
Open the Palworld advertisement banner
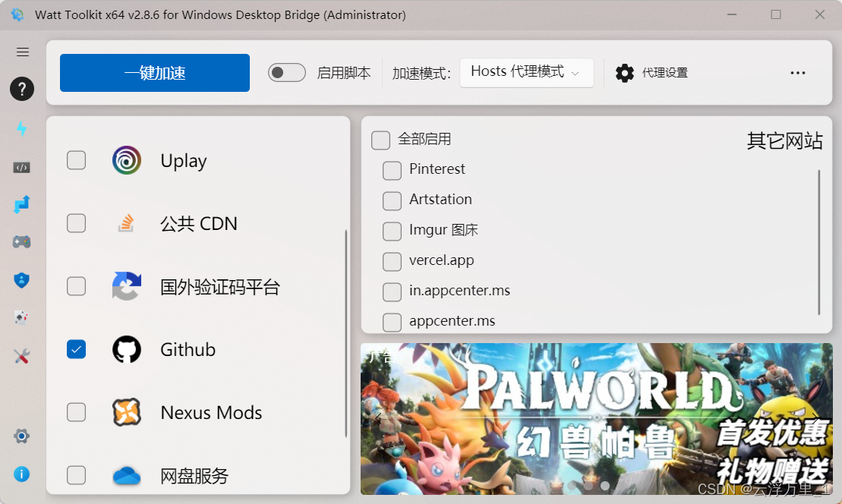tap(597, 419)
